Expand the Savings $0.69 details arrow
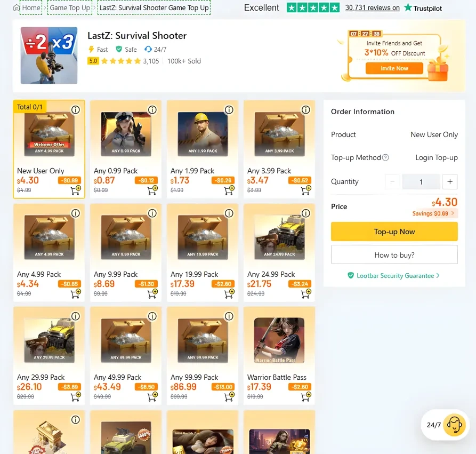 pyautogui.click(x=453, y=213)
